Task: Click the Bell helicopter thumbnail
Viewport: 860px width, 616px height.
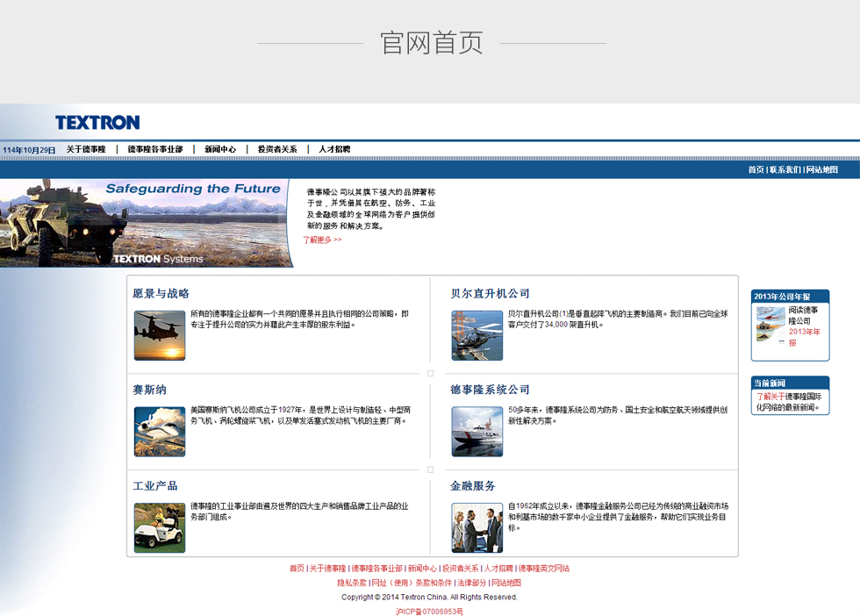Action: [477, 335]
